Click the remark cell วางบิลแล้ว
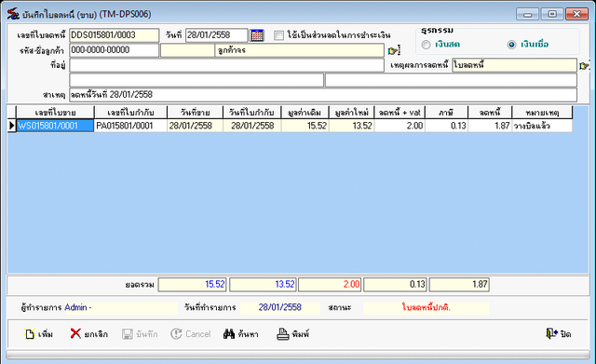The image size is (596, 364). click(542, 126)
